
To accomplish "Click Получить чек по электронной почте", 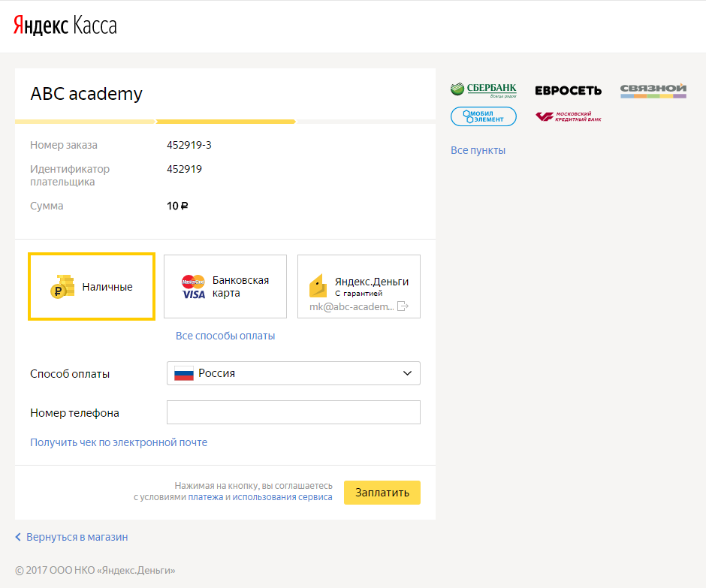I will tap(119, 442).
